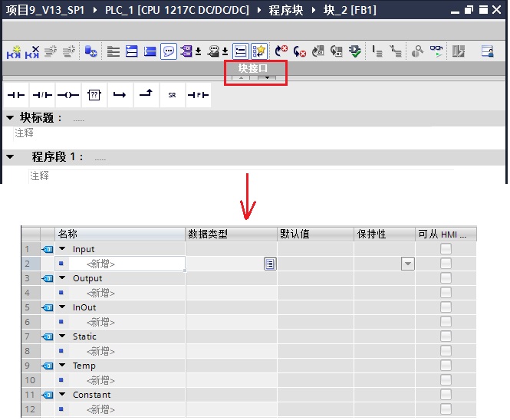
Task: Tick the HMI checkbox in Input row
Action: pos(446,249)
